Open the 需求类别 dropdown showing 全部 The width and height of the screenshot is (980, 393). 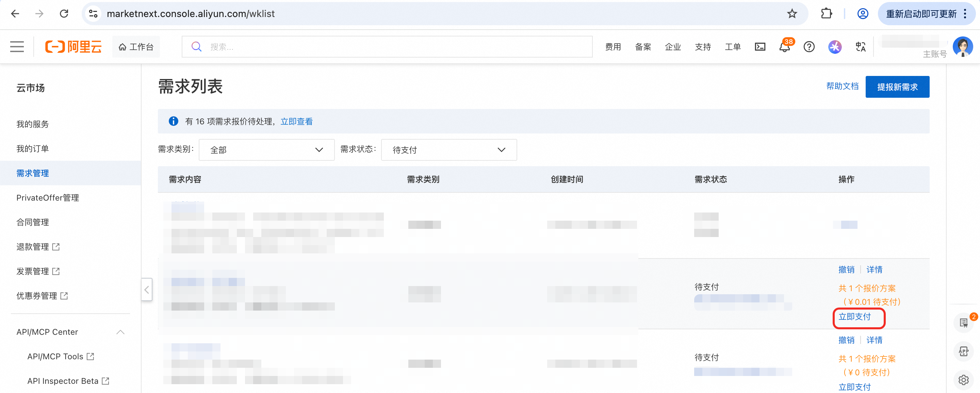[x=266, y=150]
